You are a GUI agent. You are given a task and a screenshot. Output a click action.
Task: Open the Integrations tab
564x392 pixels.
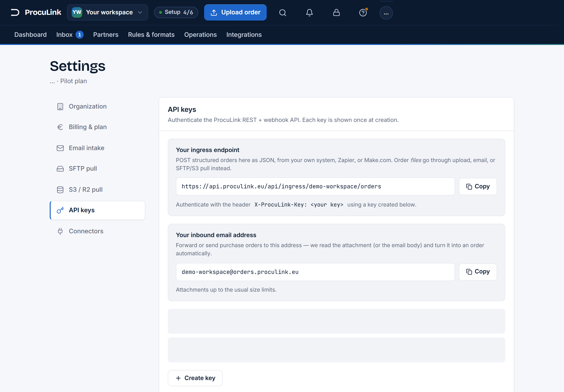pos(244,35)
